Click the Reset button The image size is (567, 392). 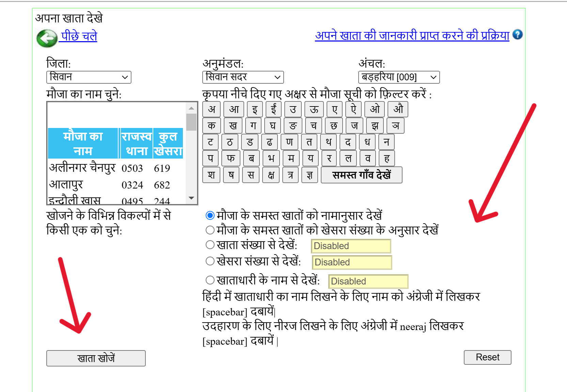(x=488, y=357)
